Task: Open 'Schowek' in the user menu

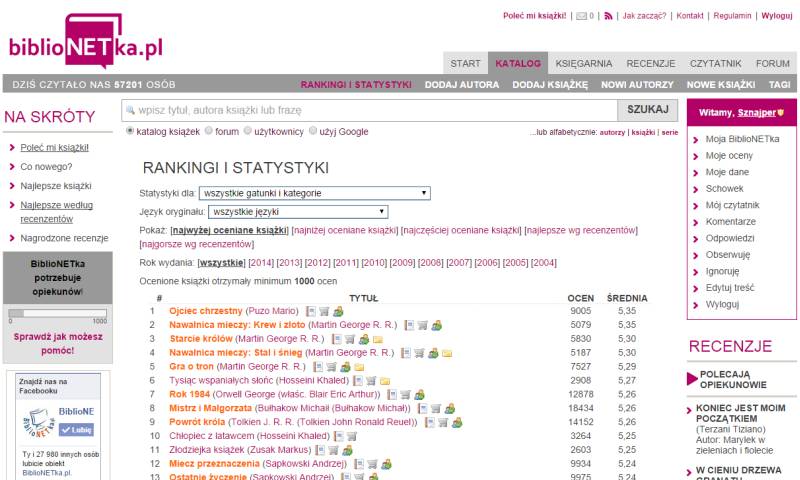Action: (x=724, y=189)
